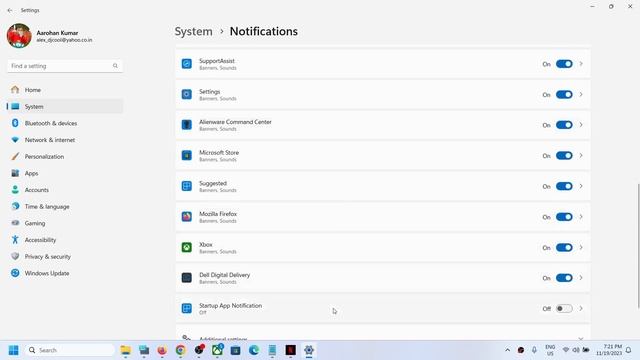Open Dell Digital Delivery chevron
640x360 pixels.
[x=581, y=278]
